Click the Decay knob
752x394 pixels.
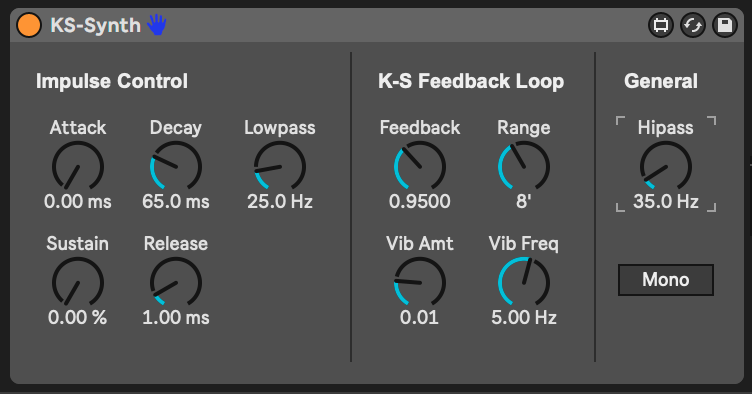[x=176, y=166]
